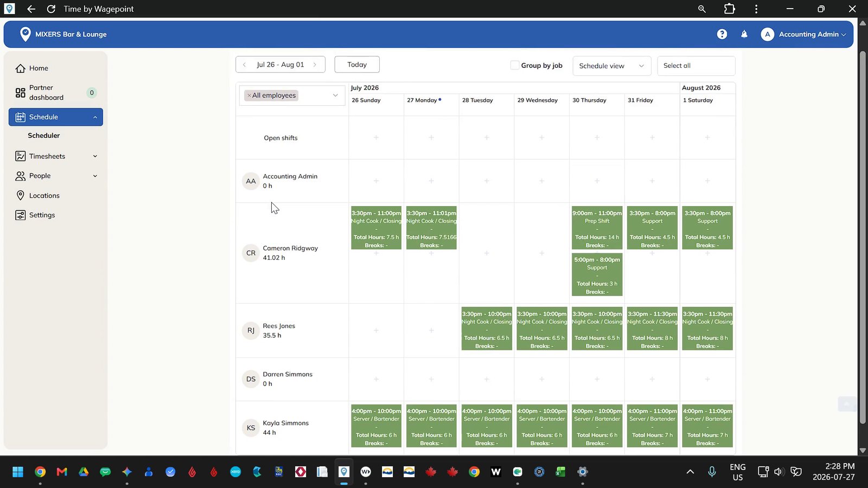868x488 pixels.
Task: Open Partner dashboard grid icon
Action: 21,93
